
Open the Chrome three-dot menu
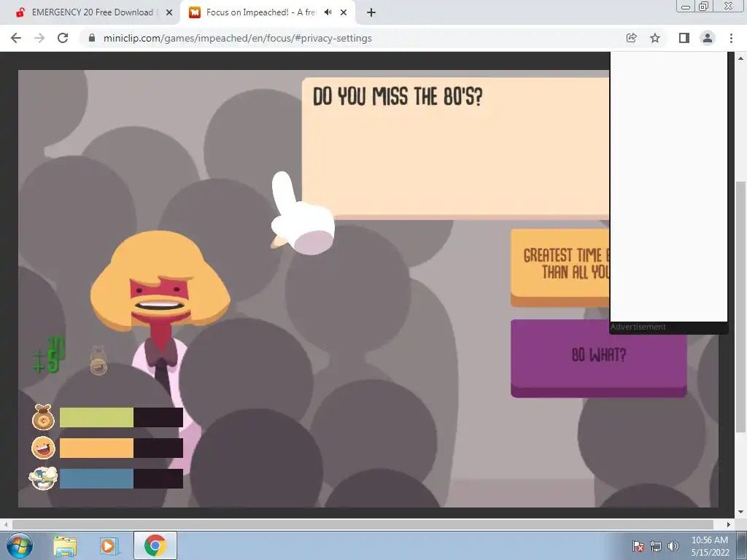(731, 38)
